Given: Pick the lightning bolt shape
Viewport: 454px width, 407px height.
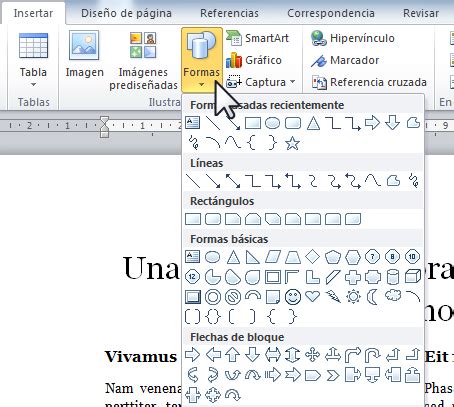Looking at the screenshot, I should (x=333, y=296).
